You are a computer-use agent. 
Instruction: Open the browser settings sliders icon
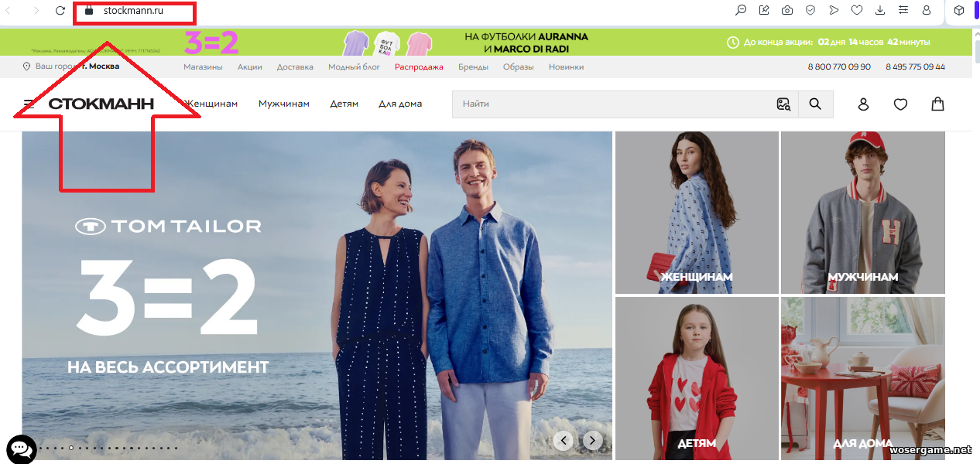pos(903,11)
